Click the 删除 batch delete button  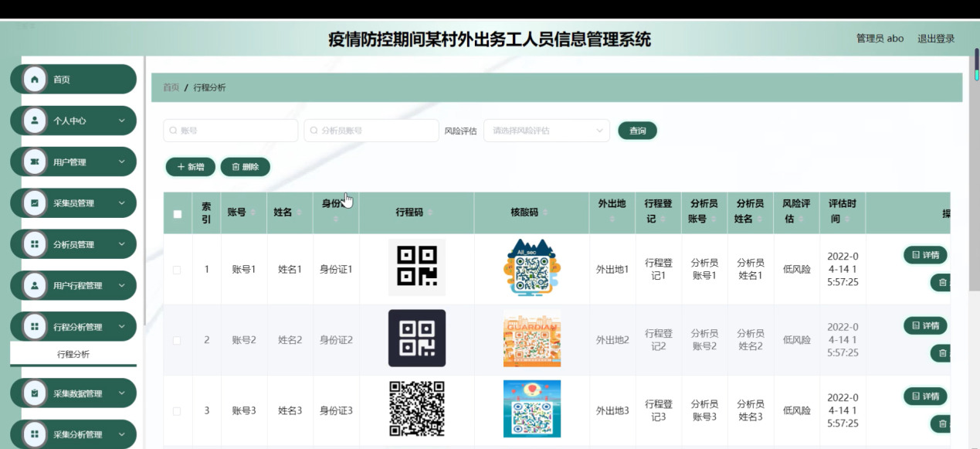245,166
